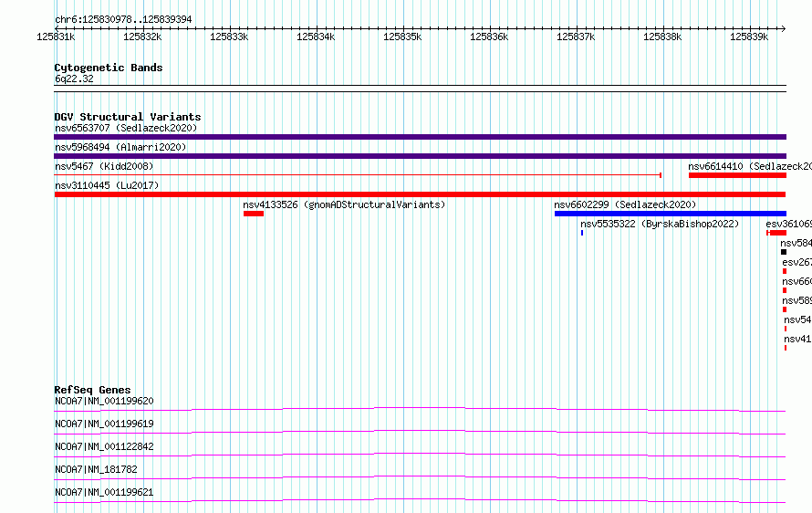Click the small black nsv584 variant marker
The image size is (812, 513).
[784, 252]
